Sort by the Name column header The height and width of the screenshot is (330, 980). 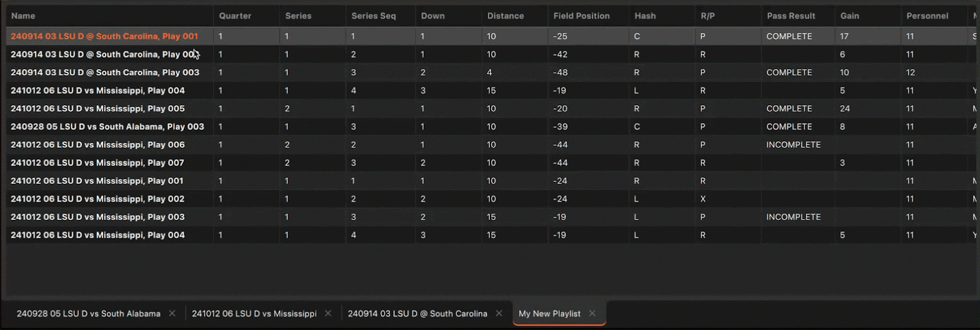click(x=23, y=16)
